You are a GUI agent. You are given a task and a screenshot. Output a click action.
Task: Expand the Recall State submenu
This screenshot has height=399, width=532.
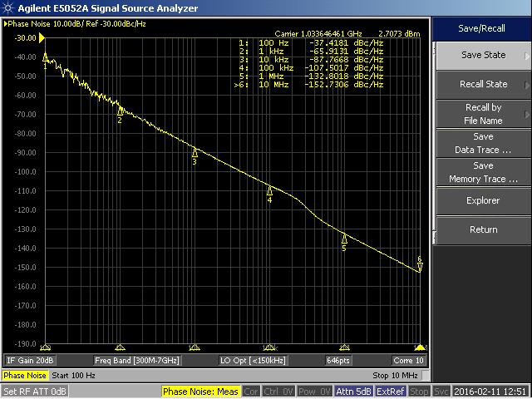pyautogui.click(x=483, y=85)
